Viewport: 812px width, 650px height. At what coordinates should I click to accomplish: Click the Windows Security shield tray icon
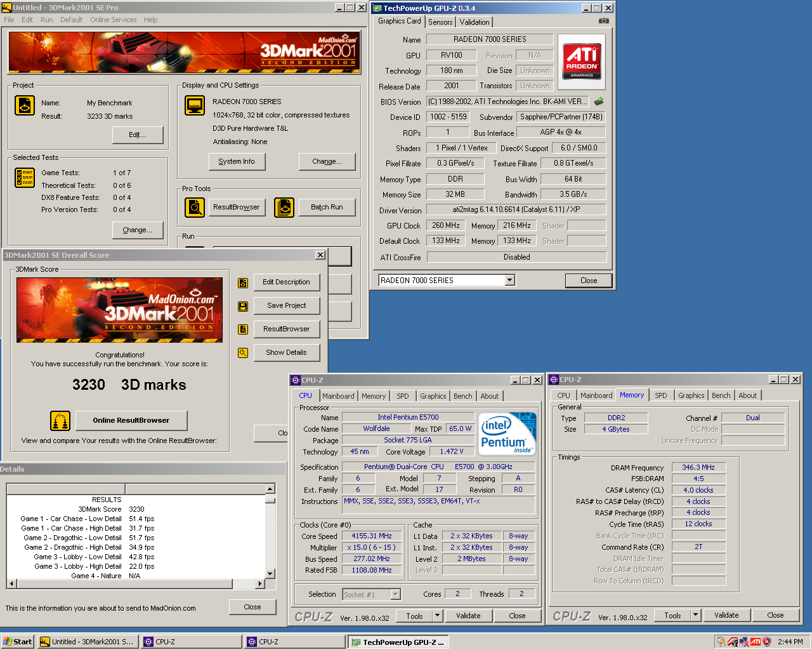coord(767,642)
